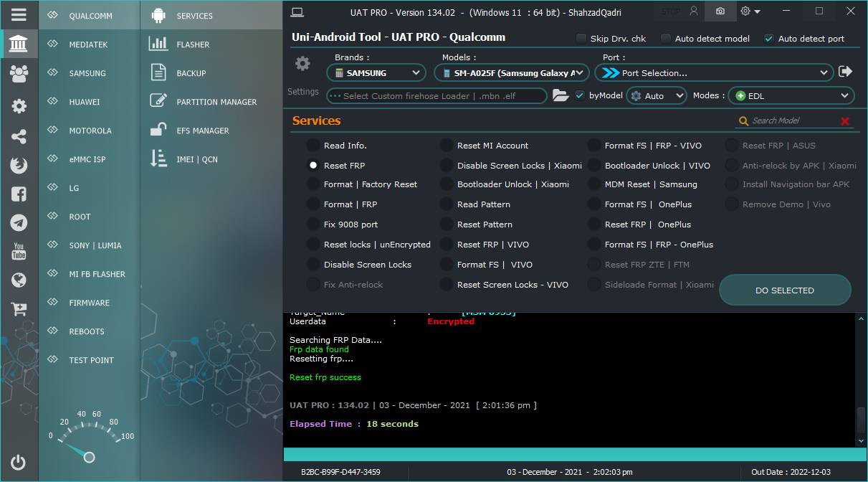The width and height of the screenshot is (868, 482).
Task: Select MEDIATEK in the brand list
Action: [88, 44]
